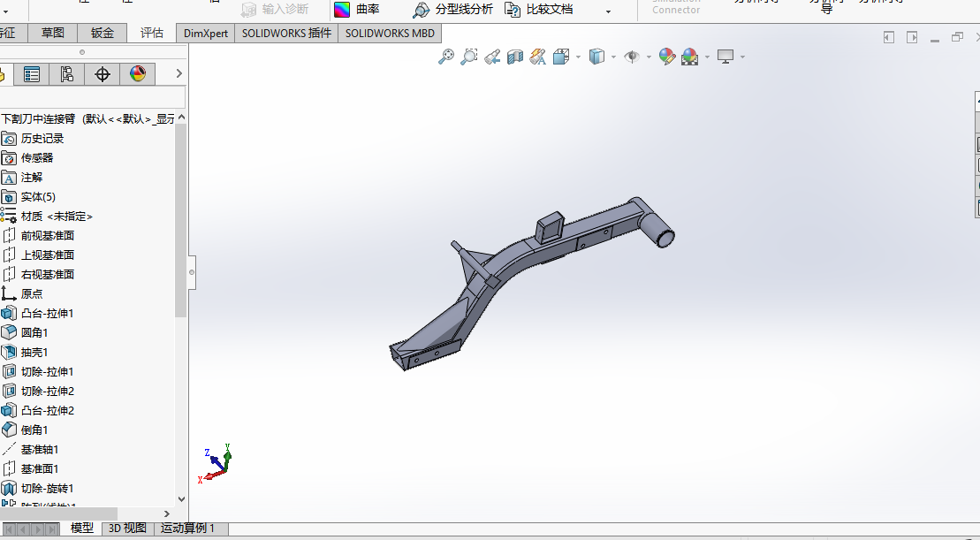Click the Display Style cube icon
This screenshot has width=980, height=540.
click(x=596, y=57)
